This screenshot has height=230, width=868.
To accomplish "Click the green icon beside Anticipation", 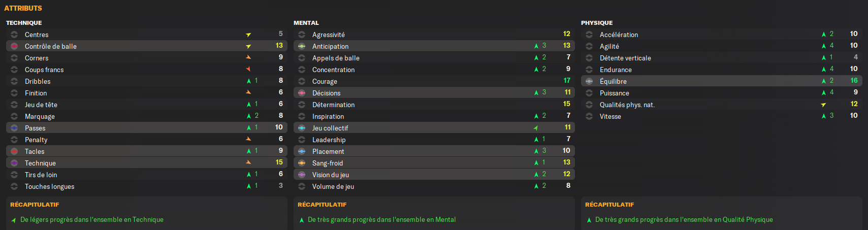I will coord(302,46).
